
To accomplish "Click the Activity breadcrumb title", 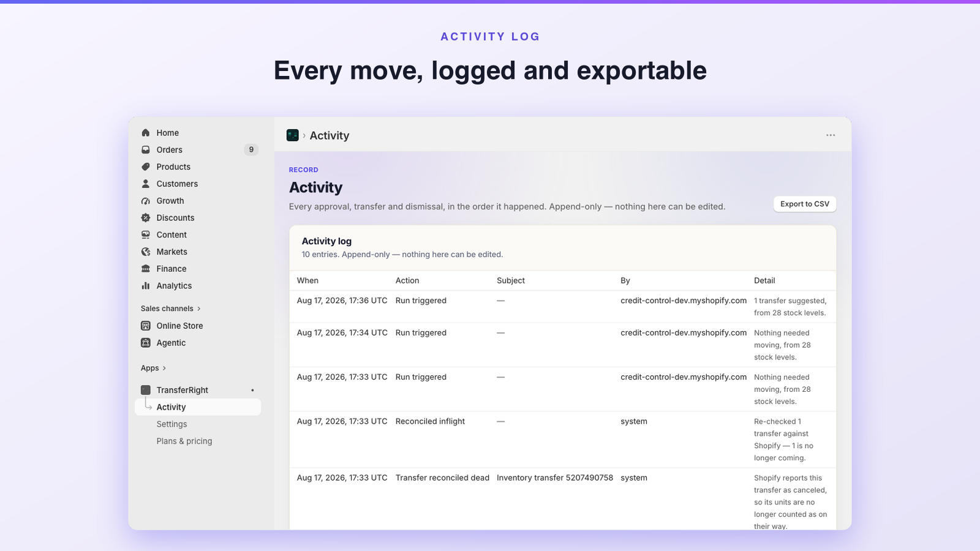I will 330,135.
